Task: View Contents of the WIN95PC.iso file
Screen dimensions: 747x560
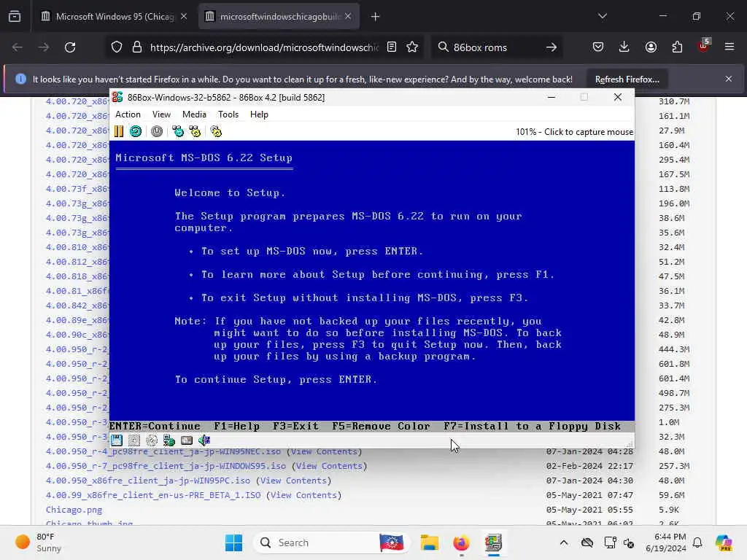Action: 293,481
